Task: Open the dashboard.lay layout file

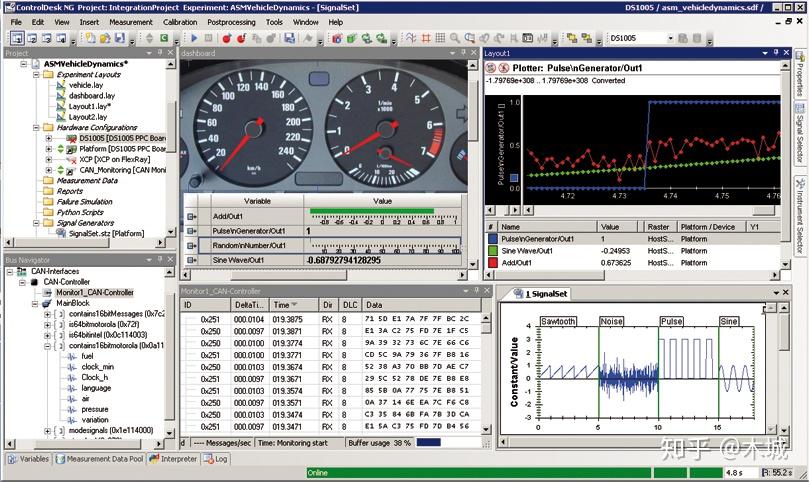Action: 91,96
